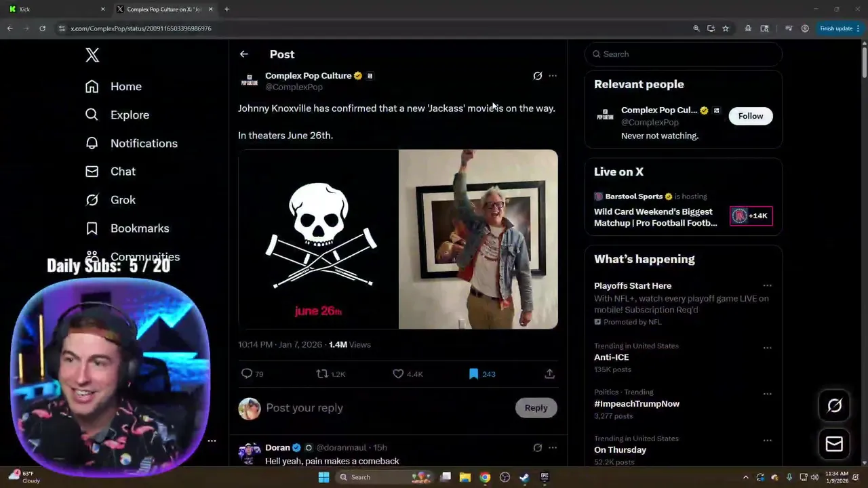Open File Explorer from the taskbar
This screenshot has height=488, width=868.
click(x=465, y=477)
